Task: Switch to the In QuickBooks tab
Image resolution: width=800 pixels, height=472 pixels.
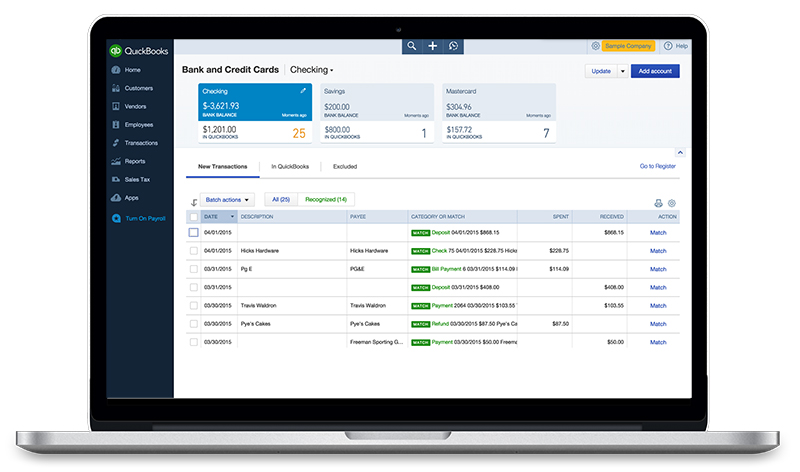Action: tap(290, 166)
